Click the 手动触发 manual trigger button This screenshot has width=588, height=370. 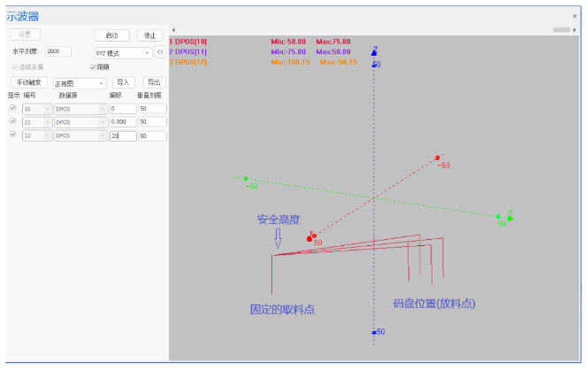[x=29, y=82]
